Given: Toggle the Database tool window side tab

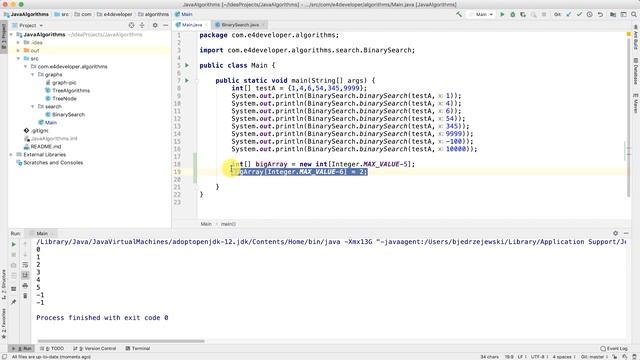Looking at the screenshot, I should 636,71.
